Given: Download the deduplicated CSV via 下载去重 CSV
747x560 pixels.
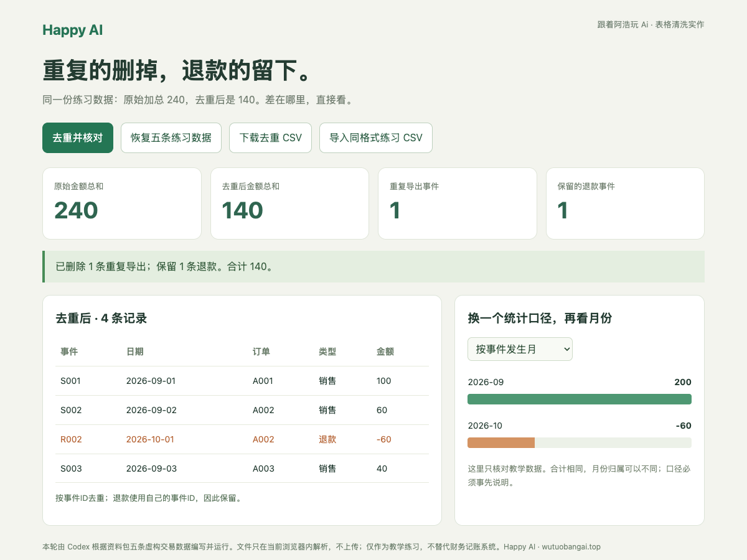Looking at the screenshot, I should tap(271, 138).
